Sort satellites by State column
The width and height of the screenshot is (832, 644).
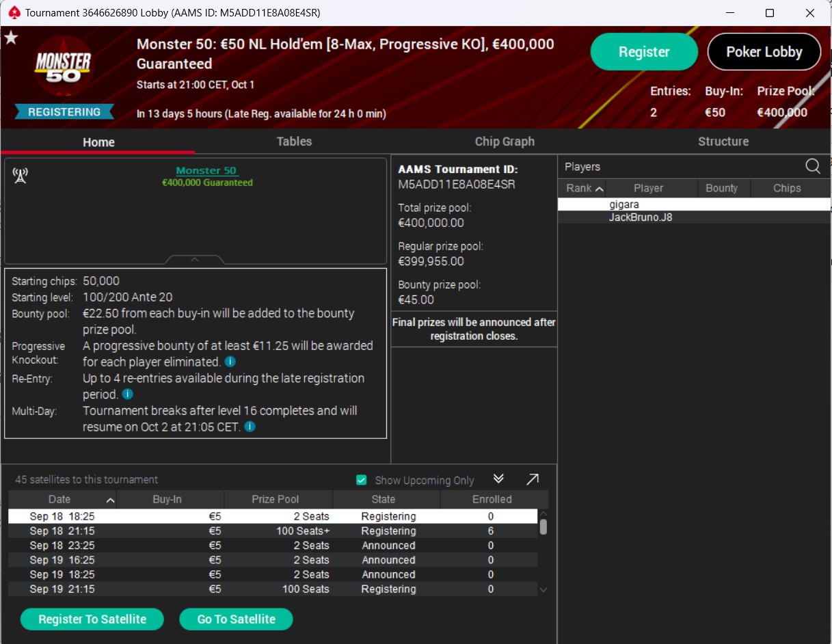pos(386,499)
